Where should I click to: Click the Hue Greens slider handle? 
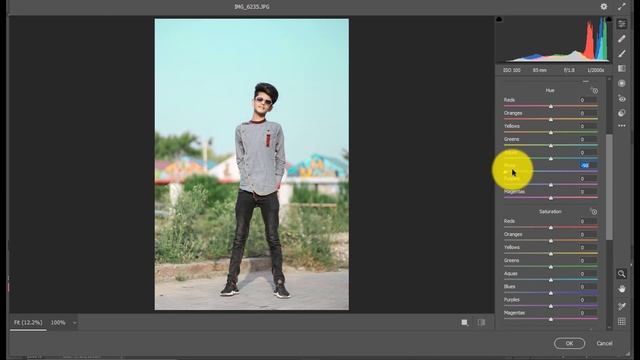(x=551, y=145)
